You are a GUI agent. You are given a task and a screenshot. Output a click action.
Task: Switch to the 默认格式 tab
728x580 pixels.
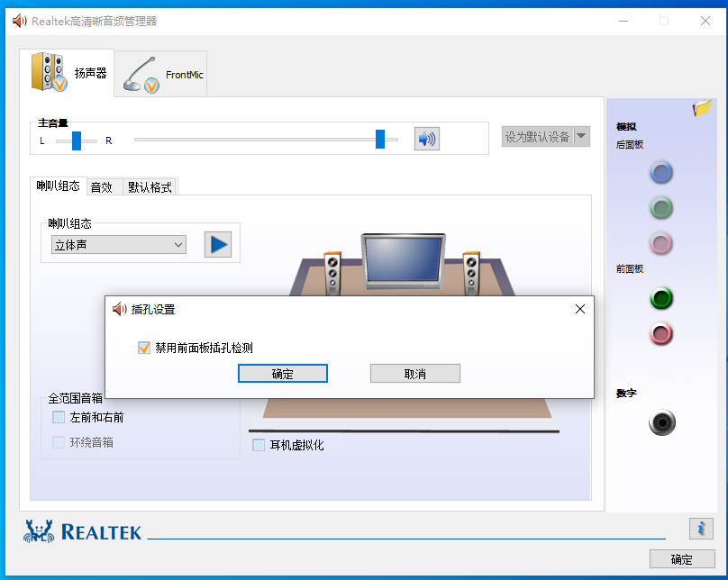149,187
